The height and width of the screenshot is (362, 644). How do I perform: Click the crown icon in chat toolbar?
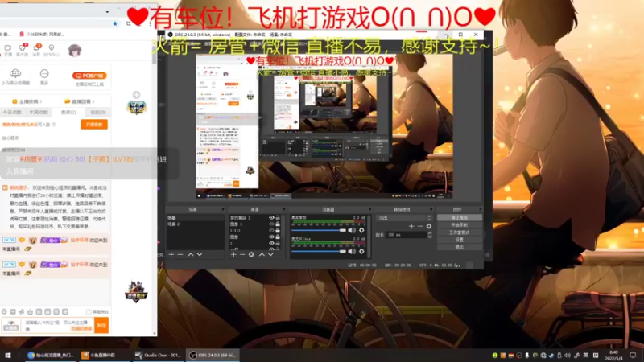30,312
